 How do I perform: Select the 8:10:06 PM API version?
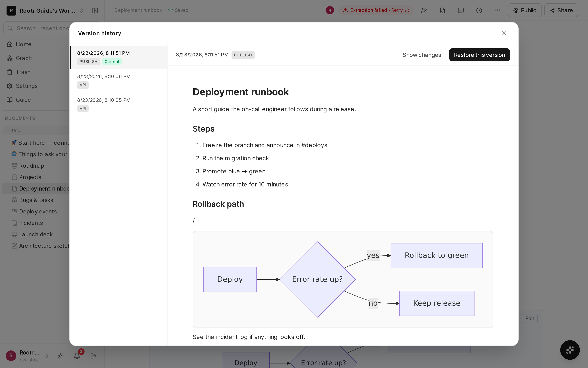(119, 81)
